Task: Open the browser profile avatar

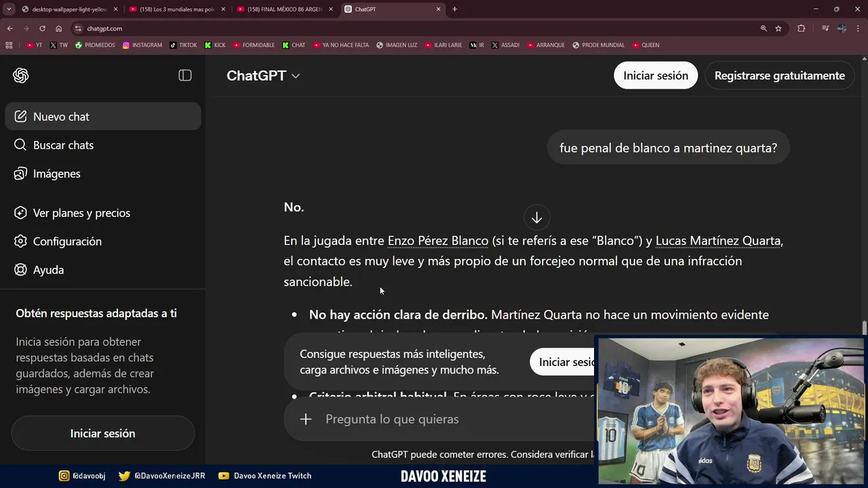Action: click(842, 28)
